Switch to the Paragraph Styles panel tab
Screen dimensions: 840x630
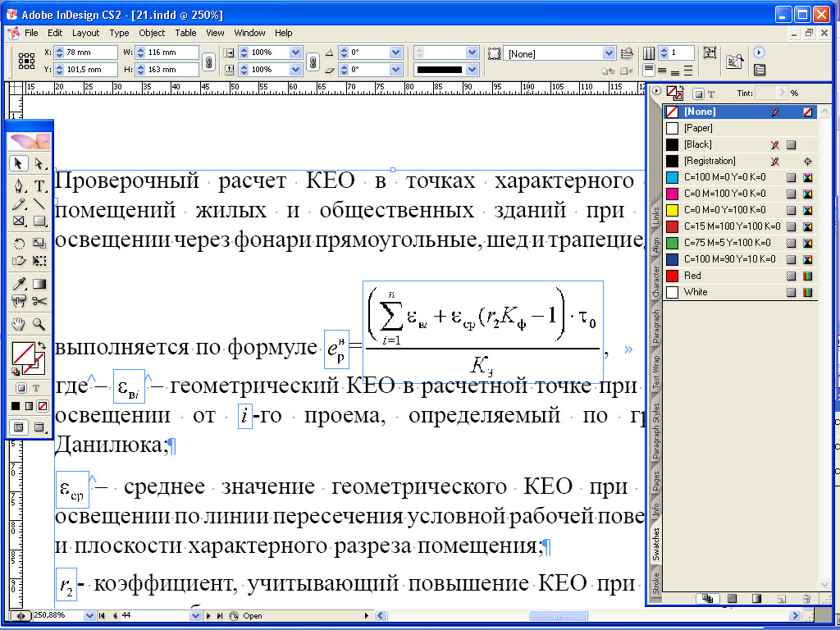coord(655,431)
